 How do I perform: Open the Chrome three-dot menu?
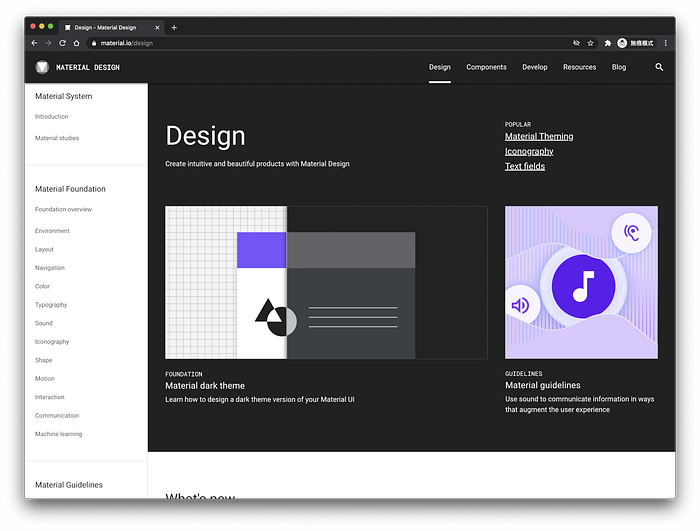665,43
